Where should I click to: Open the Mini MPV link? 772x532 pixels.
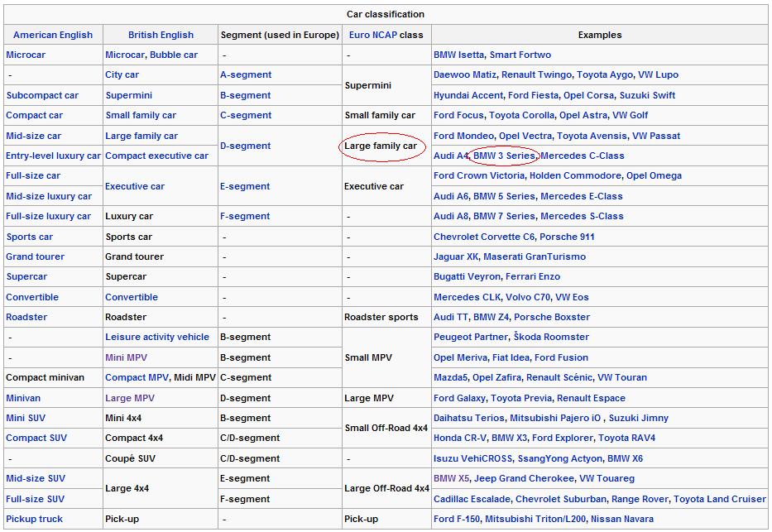click(x=126, y=357)
